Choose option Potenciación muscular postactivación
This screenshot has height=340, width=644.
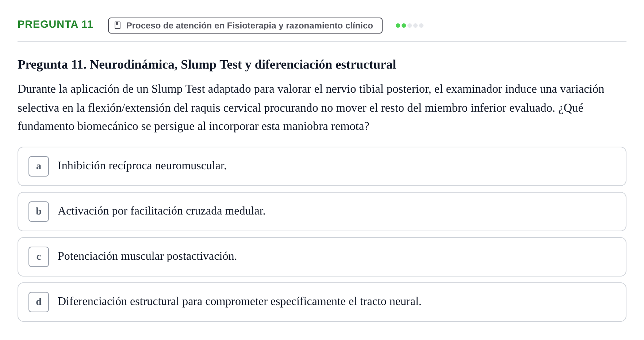click(x=322, y=257)
